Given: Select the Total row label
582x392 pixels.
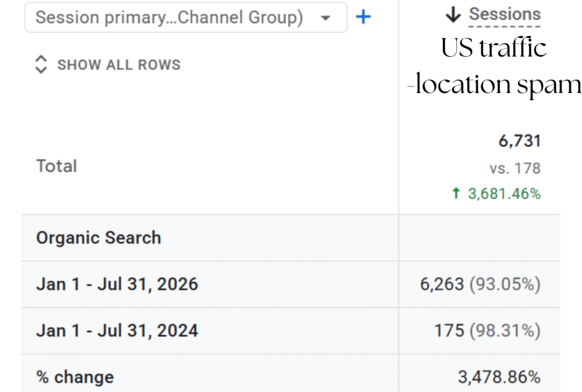Looking at the screenshot, I should point(56,166).
